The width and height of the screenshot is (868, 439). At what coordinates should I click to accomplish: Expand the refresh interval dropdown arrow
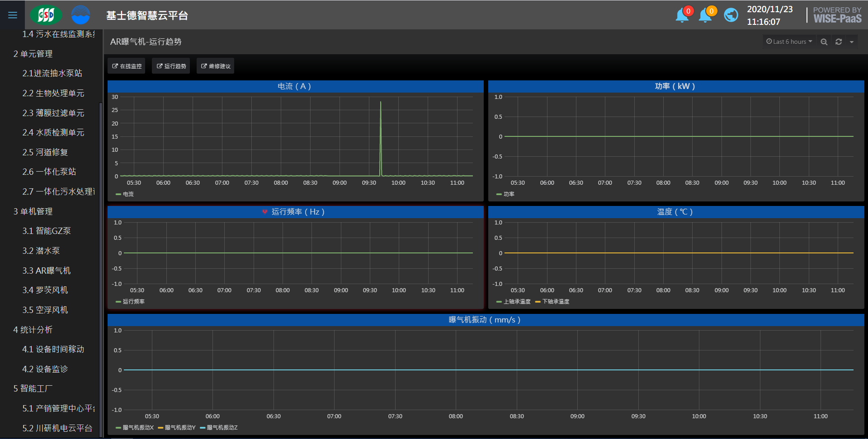click(852, 42)
